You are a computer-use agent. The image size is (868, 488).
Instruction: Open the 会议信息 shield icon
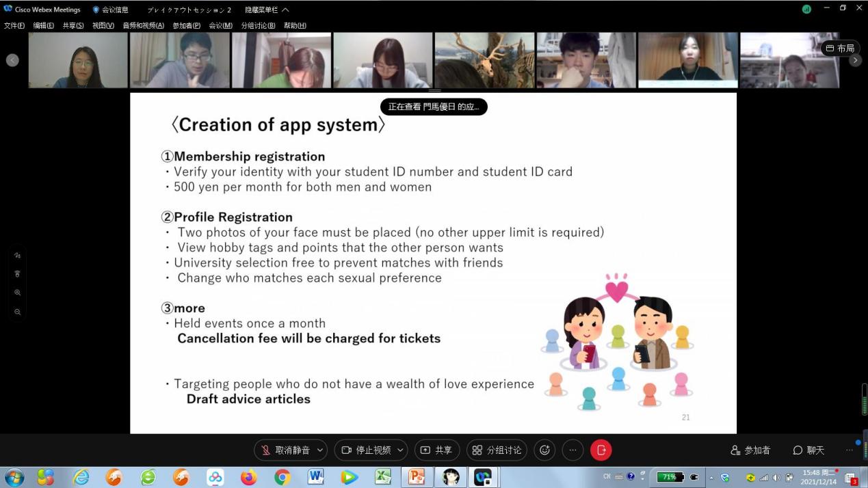[x=96, y=10]
